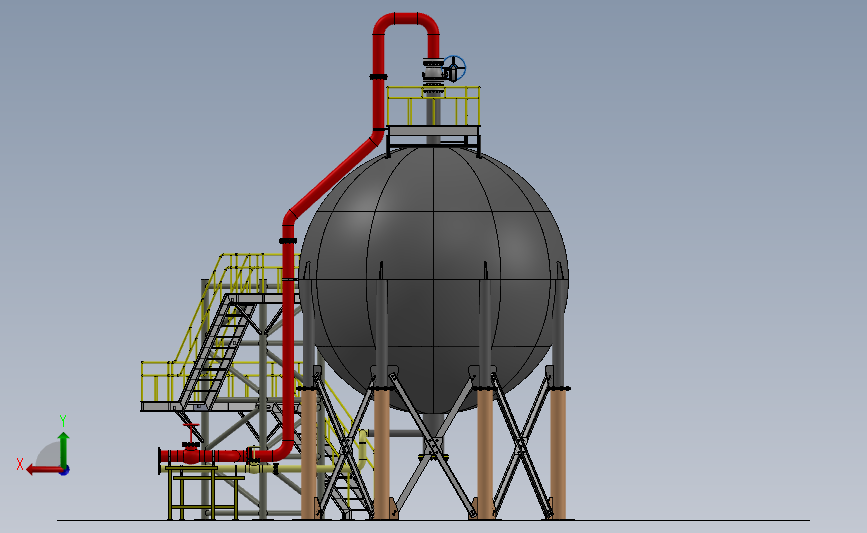
Task: Select the diagonal red pipe segment
Action: (332, 177)
